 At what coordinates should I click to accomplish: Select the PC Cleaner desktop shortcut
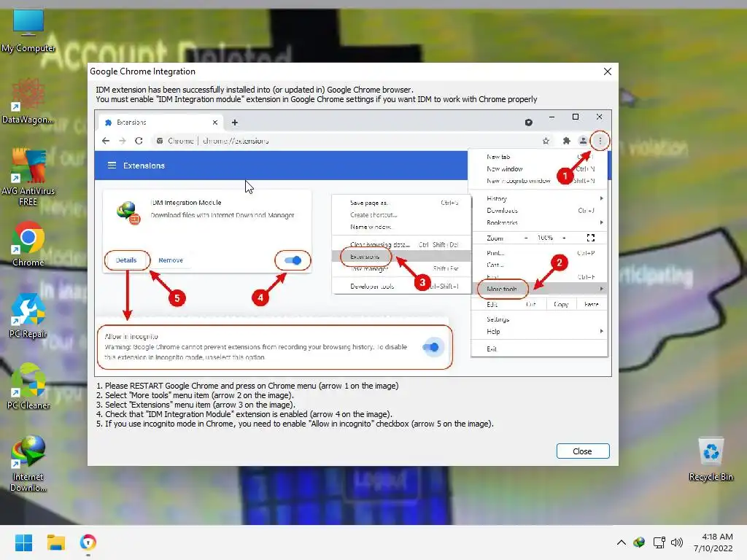(28, 386)
